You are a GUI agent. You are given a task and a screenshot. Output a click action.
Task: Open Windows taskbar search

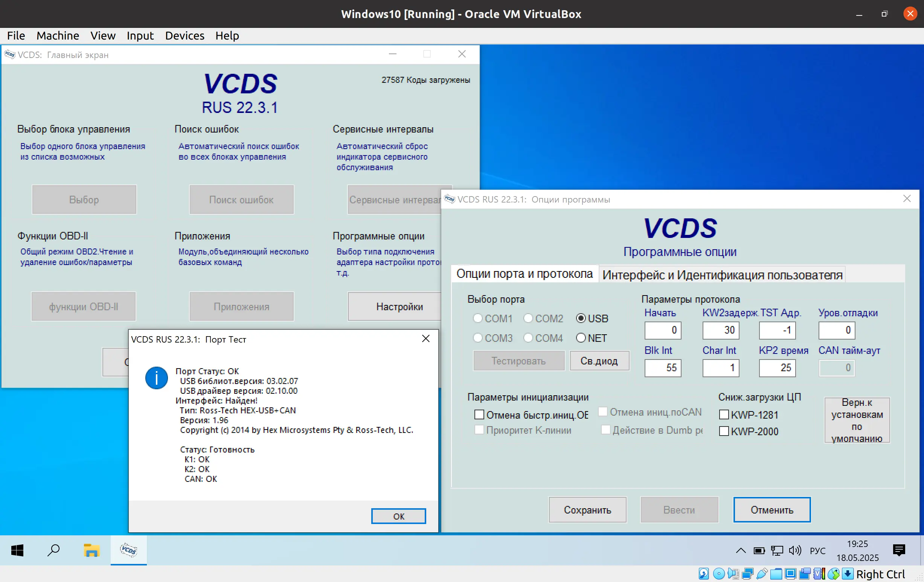coord(53,550)
